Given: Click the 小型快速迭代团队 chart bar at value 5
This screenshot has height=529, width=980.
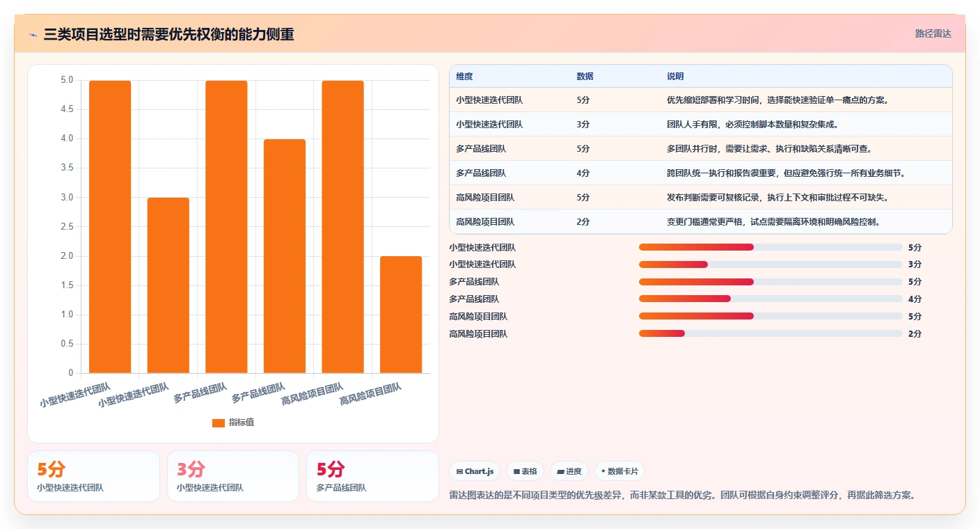Looking at the screenshot, I should click(110, 227).
